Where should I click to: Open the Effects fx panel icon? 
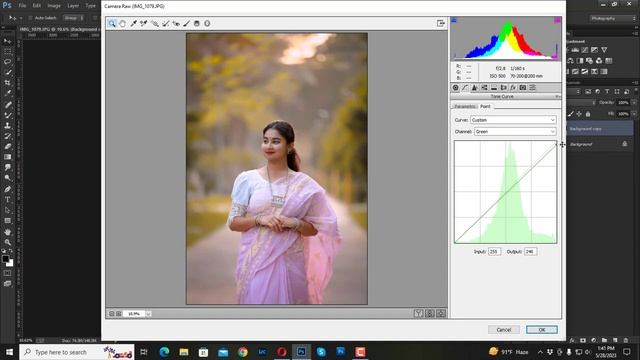(513, 87)
